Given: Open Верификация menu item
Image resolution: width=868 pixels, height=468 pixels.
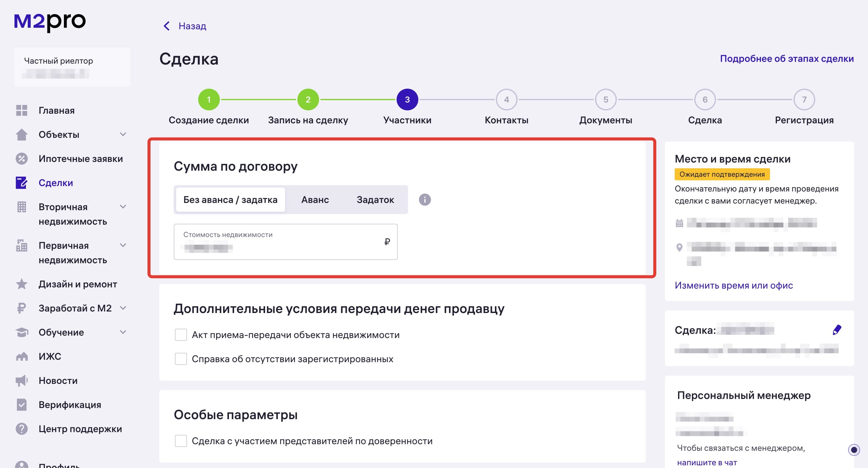Looking at the screenshot, I should click(x=70, y=405).
